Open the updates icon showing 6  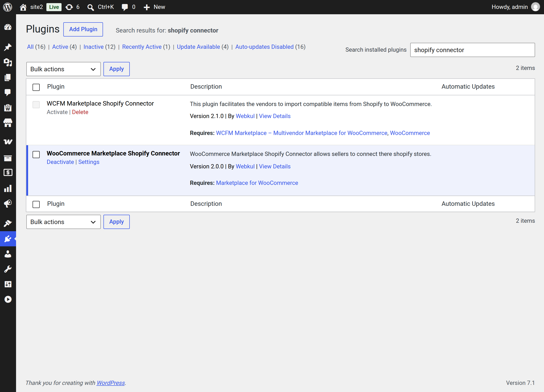point(69,7)
